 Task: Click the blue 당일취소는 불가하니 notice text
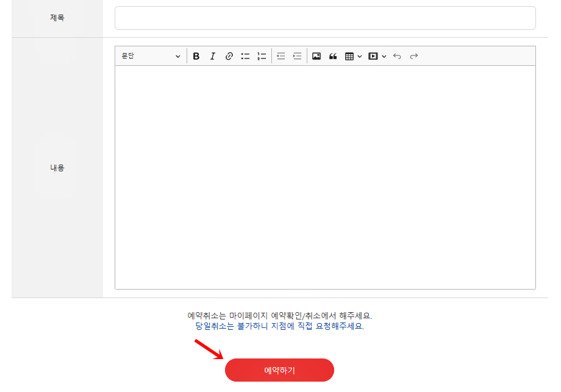pos(279,326)
